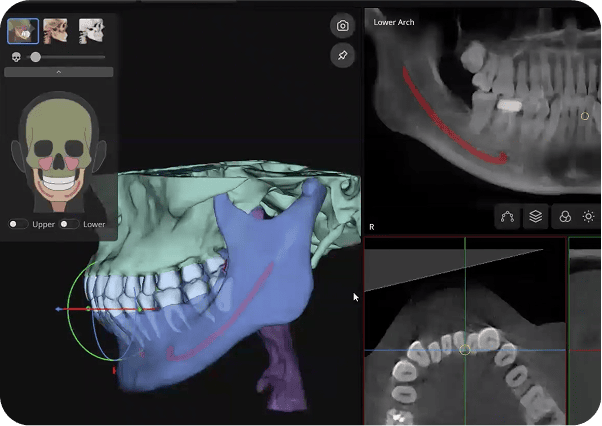The height and width of the screenshot is (426, 602).
Task: Select the grayscale skull view preset thumbnail
Action: tap(91, 31)
